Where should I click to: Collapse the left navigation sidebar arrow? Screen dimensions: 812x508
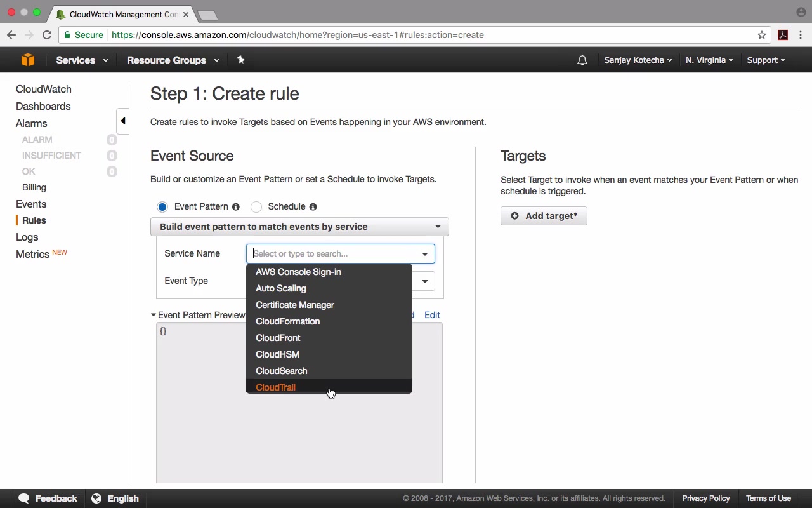123,121
